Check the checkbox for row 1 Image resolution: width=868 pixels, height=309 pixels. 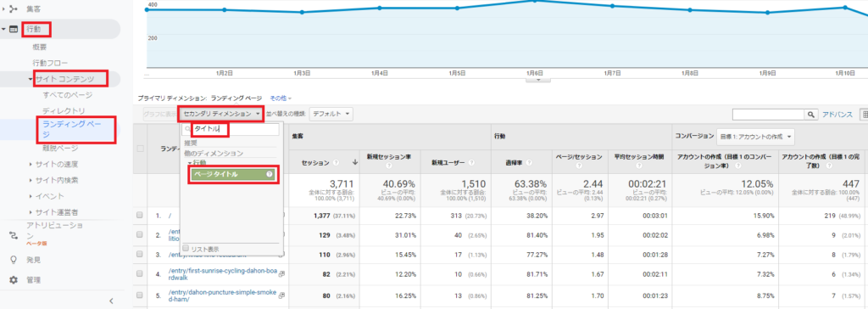(x=140, y=215)
